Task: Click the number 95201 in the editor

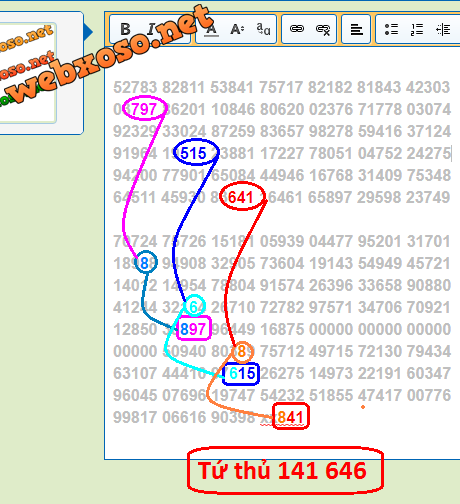Action: click(x=379, y=241)
